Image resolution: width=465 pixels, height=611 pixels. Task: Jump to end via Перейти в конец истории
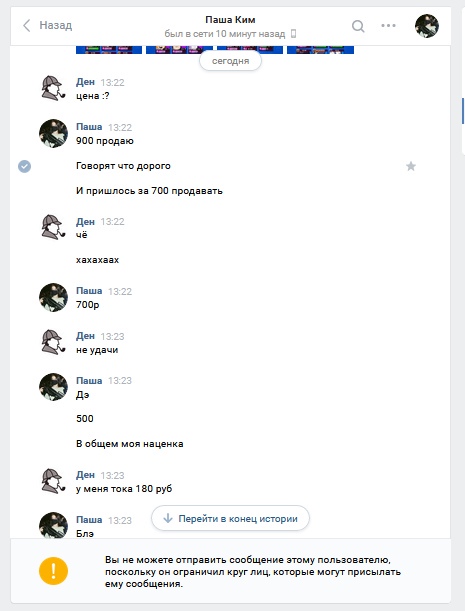pos(230,518)
